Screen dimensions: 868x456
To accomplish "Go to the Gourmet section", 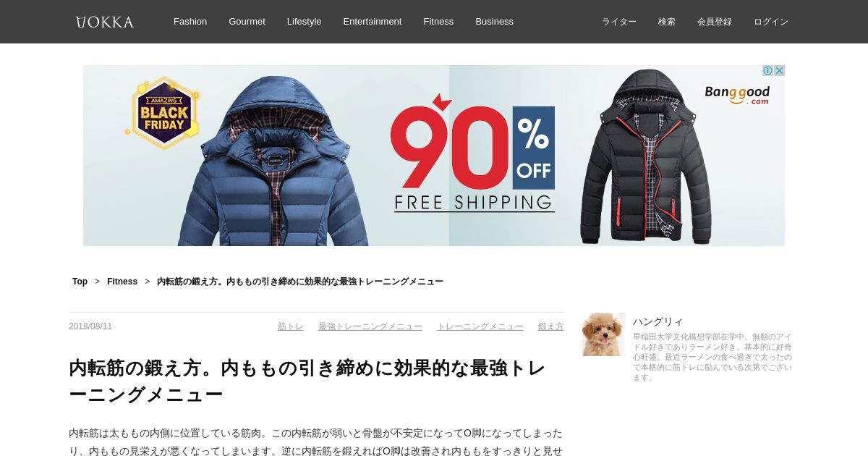I will [x=247, y=22].
